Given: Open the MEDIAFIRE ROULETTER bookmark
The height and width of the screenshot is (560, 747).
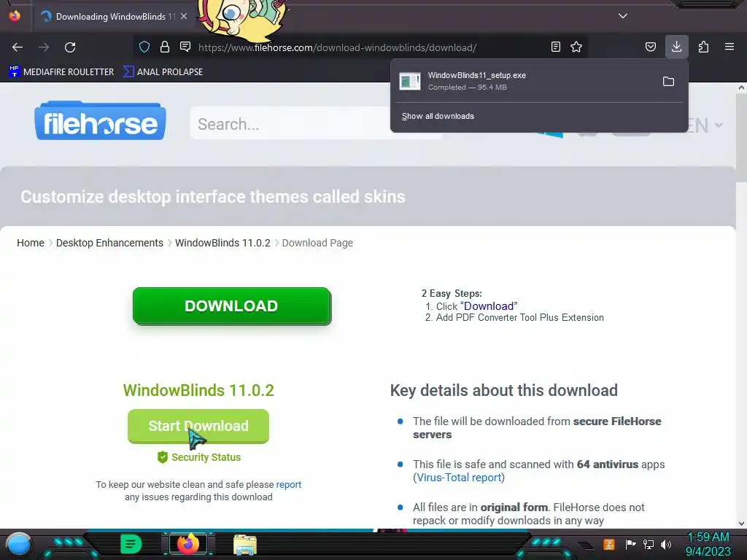Looking at the screenshot, I should click(x=61, y=72).
